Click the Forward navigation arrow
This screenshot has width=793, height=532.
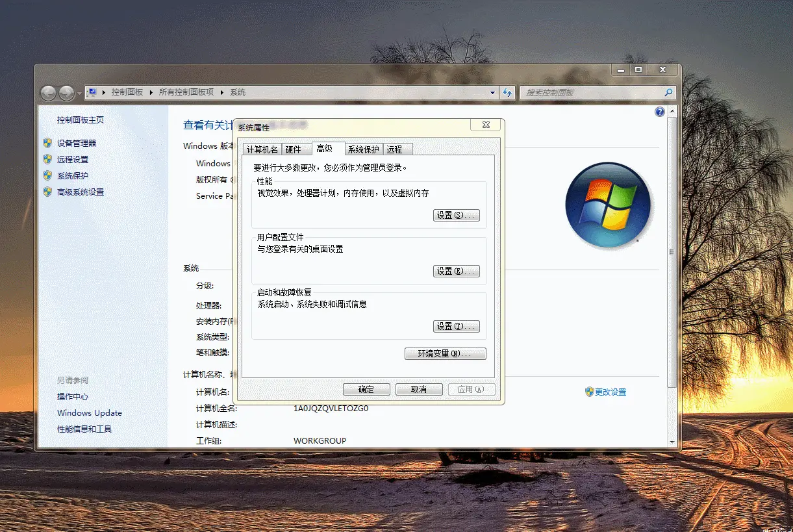[x=67, y=93]
